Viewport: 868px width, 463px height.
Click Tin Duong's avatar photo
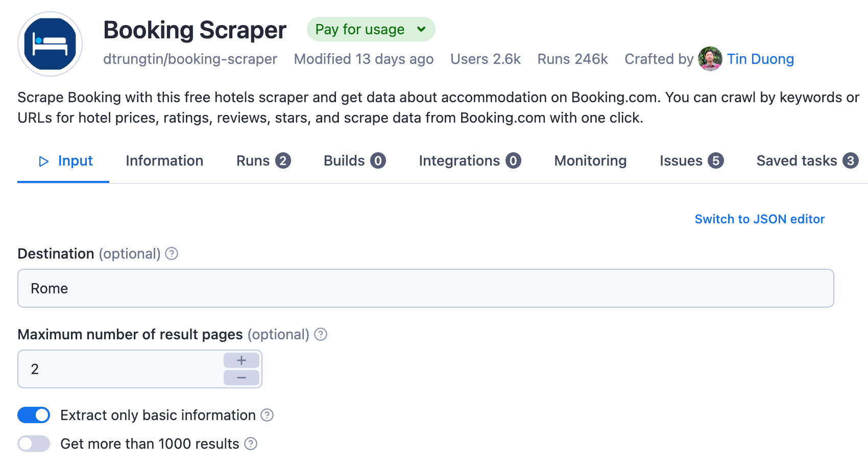(710, 59)
